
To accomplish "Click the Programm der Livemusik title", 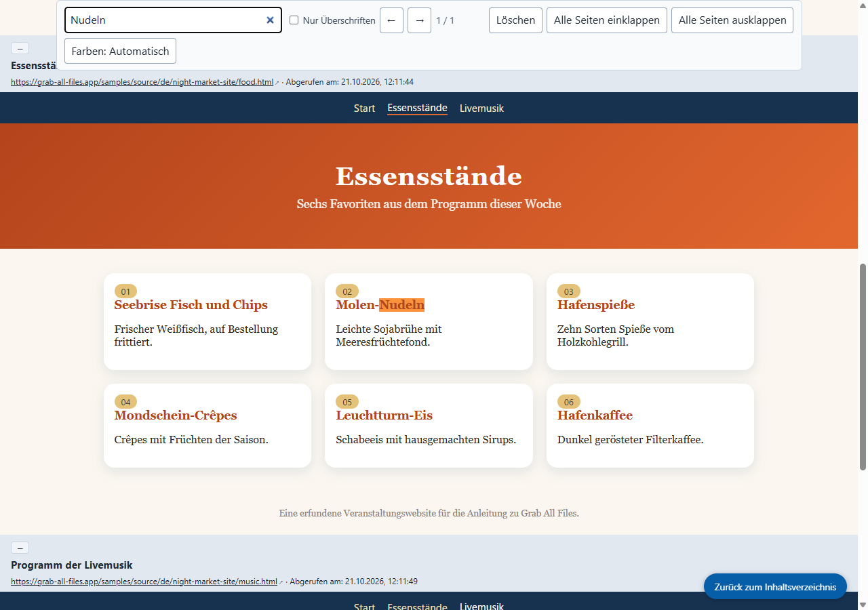I will click(71, 565).
